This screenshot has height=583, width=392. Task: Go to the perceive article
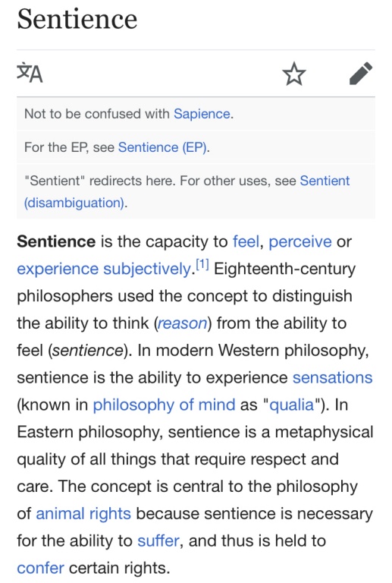[300, 241]
